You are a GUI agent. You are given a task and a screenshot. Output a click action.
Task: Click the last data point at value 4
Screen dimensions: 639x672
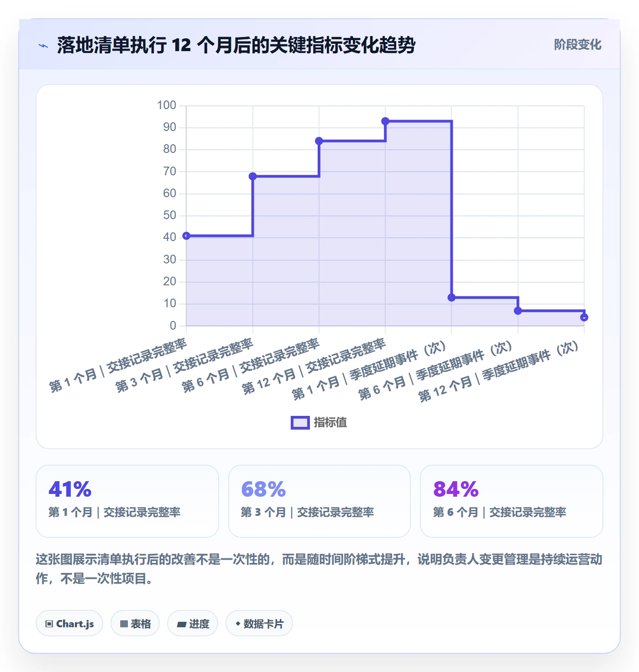584,317
